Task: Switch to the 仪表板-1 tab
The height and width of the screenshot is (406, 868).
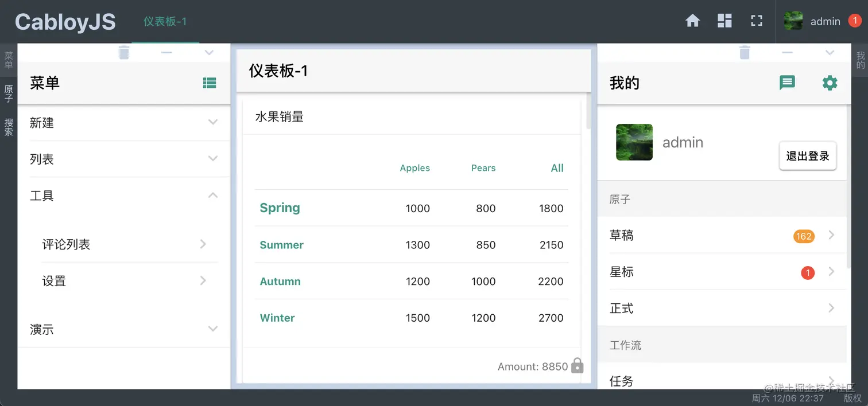Action: pyautogui.click(x=165, y=21)
